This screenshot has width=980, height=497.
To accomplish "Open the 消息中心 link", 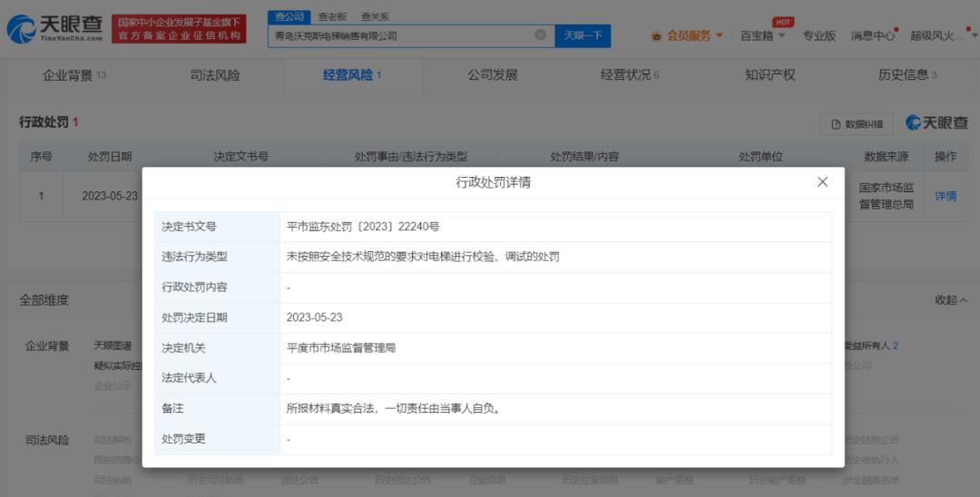I will pos(873,35).
